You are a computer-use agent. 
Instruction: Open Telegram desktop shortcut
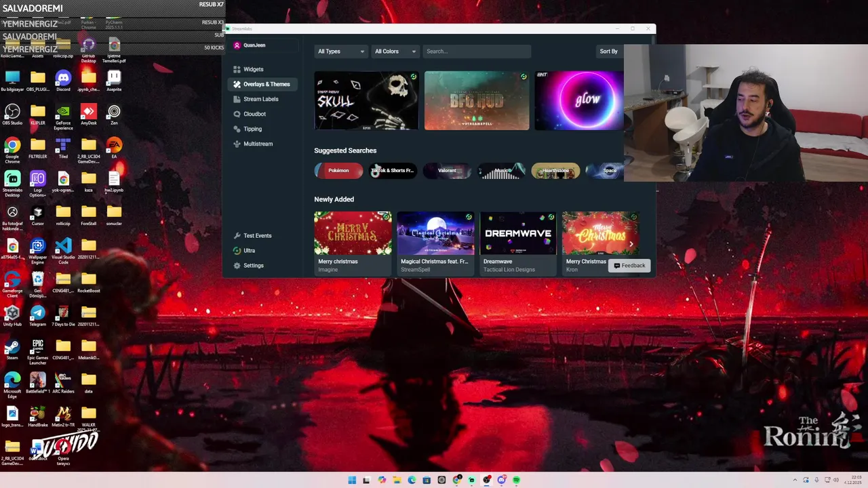pyautogui.click(x=38, y=316)
